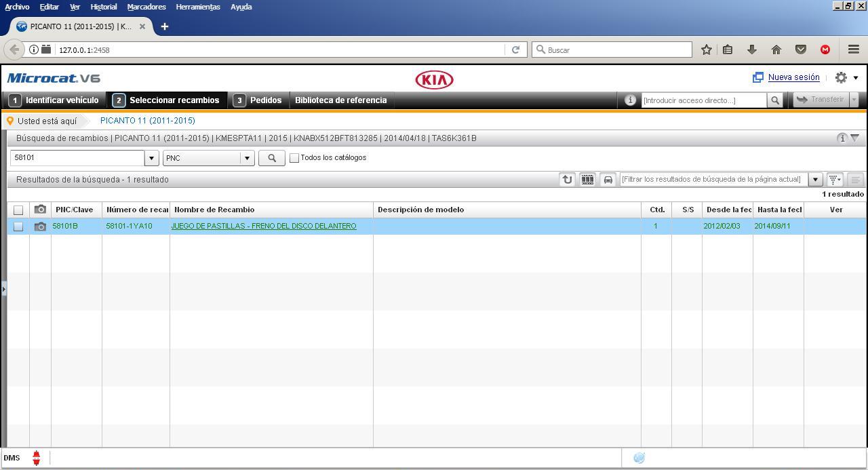Expand the search history dropdown beside 58101
This screenshot has height=470, width=868.
pyautogui.click(x=151, y=157)
